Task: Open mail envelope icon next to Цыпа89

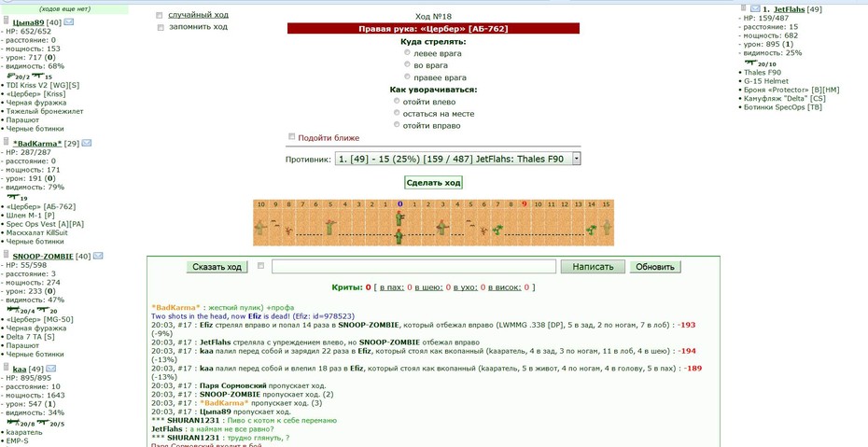Action: pos(69,22)
